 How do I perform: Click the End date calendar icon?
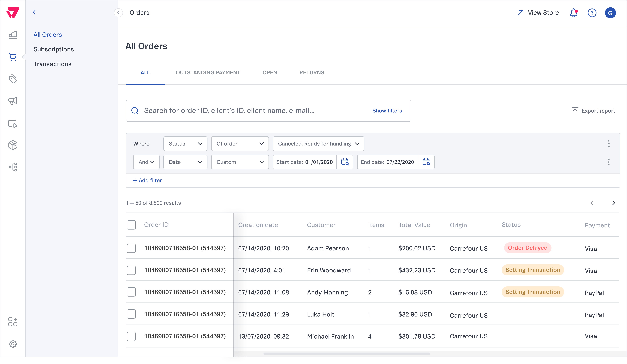click(426, 162)
